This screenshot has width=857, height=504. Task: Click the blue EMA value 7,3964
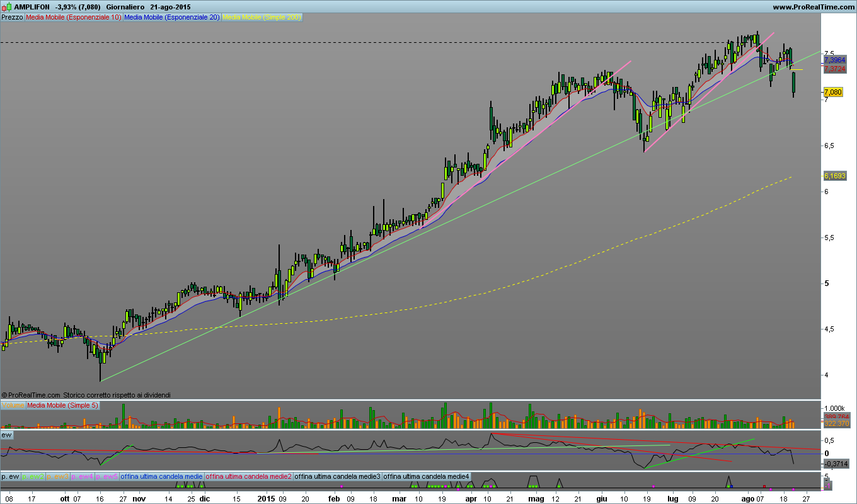click(834, 59)
